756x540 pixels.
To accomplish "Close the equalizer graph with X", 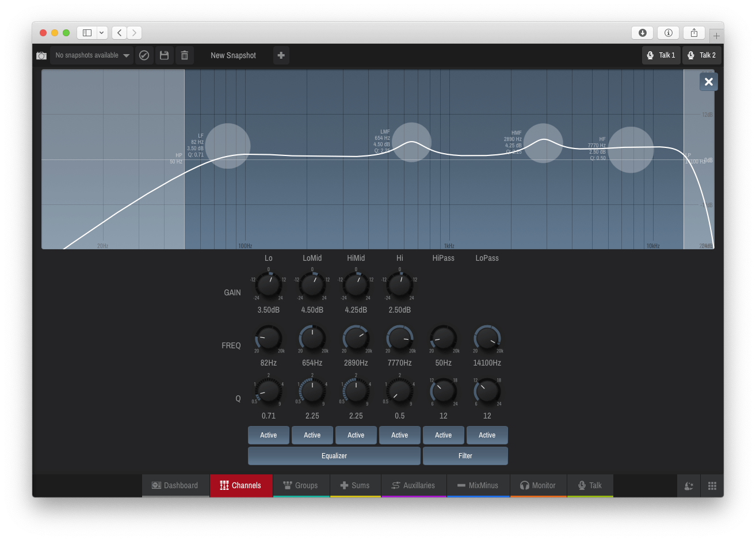I will pyautogui.click(x=709, y=82).
